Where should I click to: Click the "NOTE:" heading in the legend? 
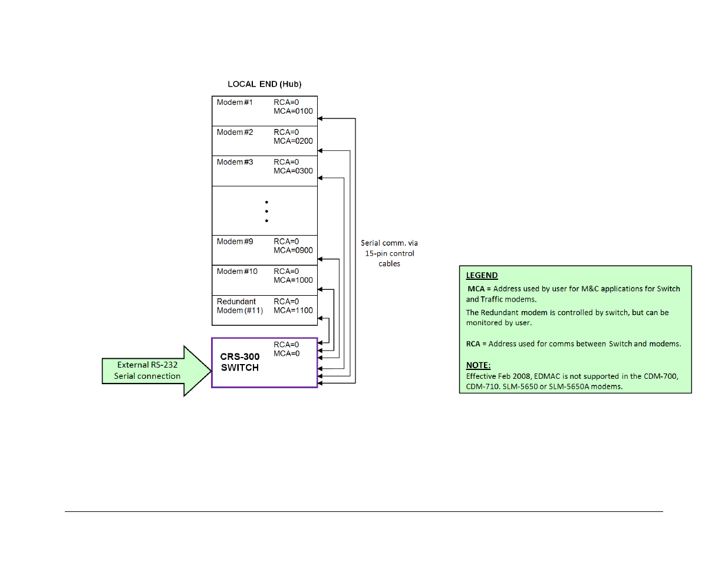point(478,365)
